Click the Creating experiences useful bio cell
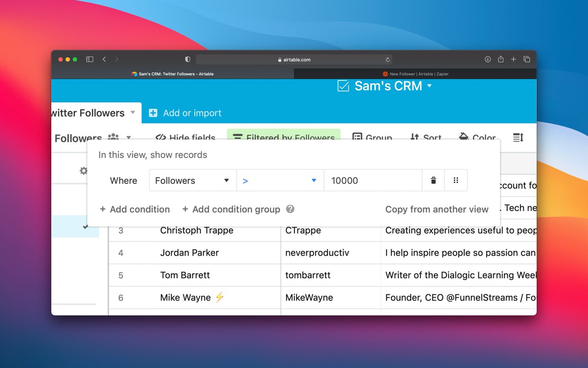The height and width of the screenshot is (368, 588). pyautogui.click(x=459, y=230)
